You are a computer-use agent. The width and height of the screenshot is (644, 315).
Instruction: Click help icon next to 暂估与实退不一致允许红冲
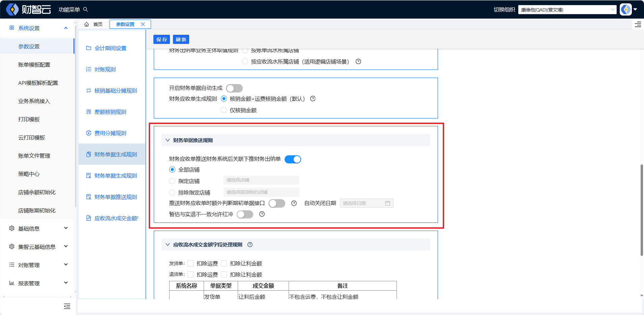(262, 214)
